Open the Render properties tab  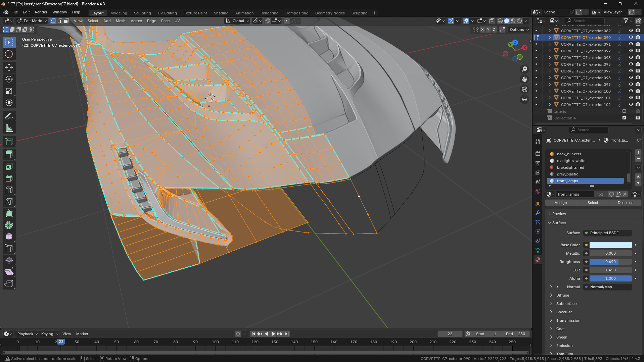(x=538, y=153)
